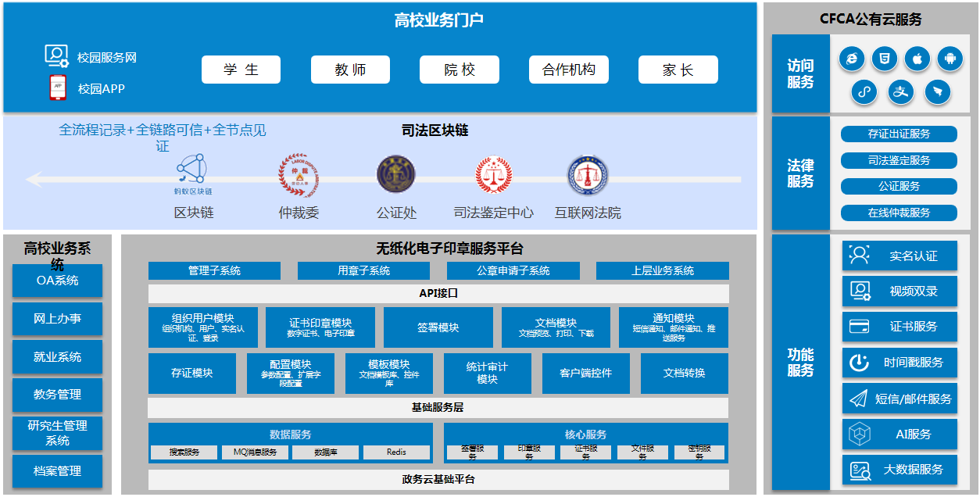Click the 存证出证服务 pill button
The height and width of the screenshot is (497, 980).
tap(899, 134)
